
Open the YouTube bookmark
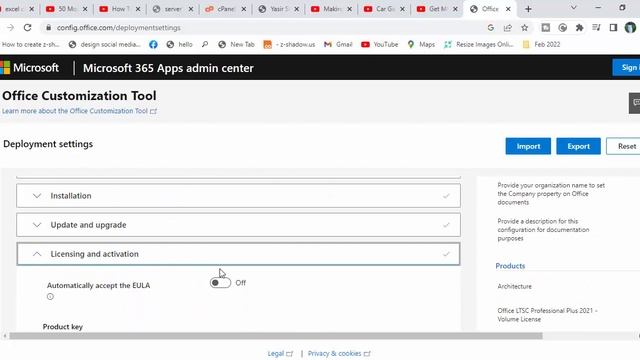pos(380,44)
